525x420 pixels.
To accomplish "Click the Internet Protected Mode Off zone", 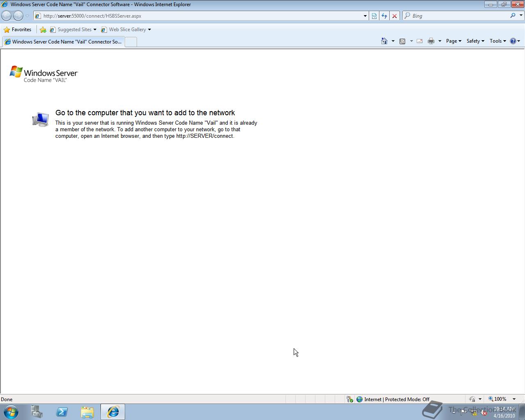I will pyautogui.click(x=397, y=399).
